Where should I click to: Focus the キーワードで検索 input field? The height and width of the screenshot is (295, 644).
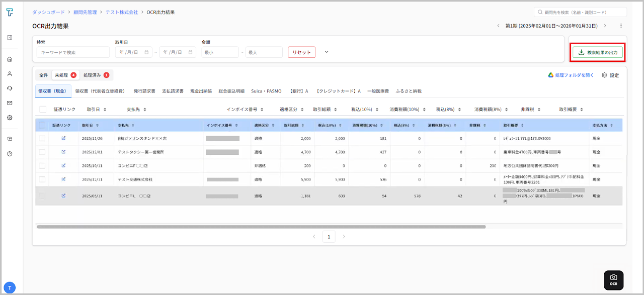[x=73, y=52]
